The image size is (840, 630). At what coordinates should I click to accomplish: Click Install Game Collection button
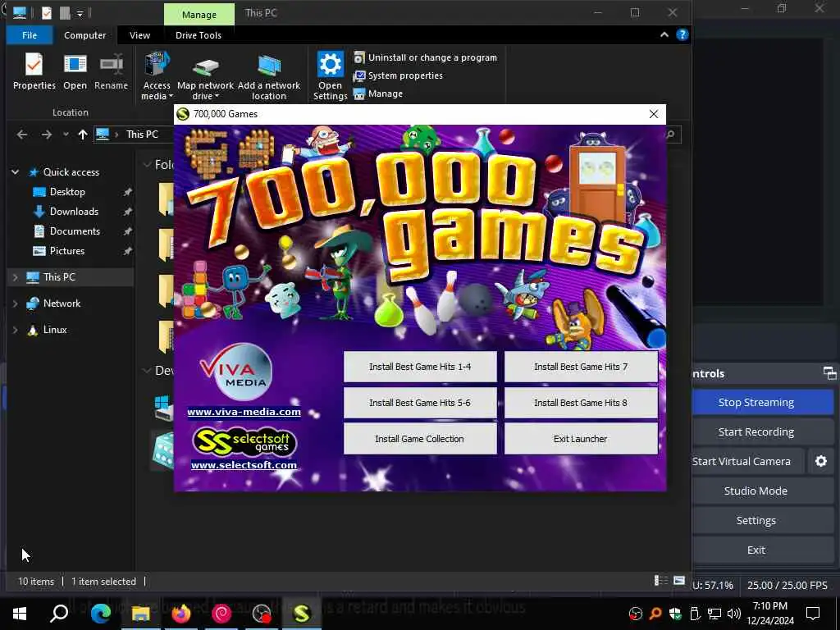click(420, 439)
